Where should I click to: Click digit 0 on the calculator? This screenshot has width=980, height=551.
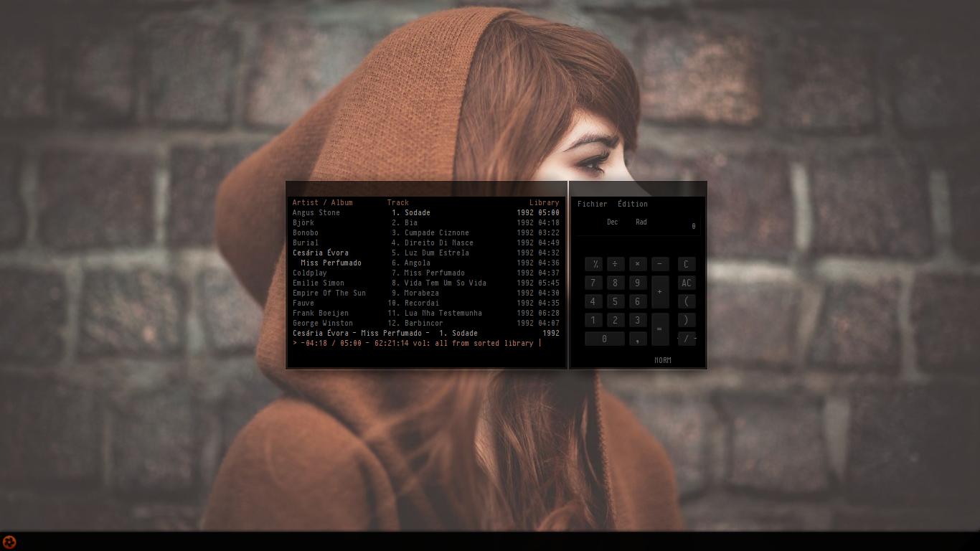click(x=604, y=339)
